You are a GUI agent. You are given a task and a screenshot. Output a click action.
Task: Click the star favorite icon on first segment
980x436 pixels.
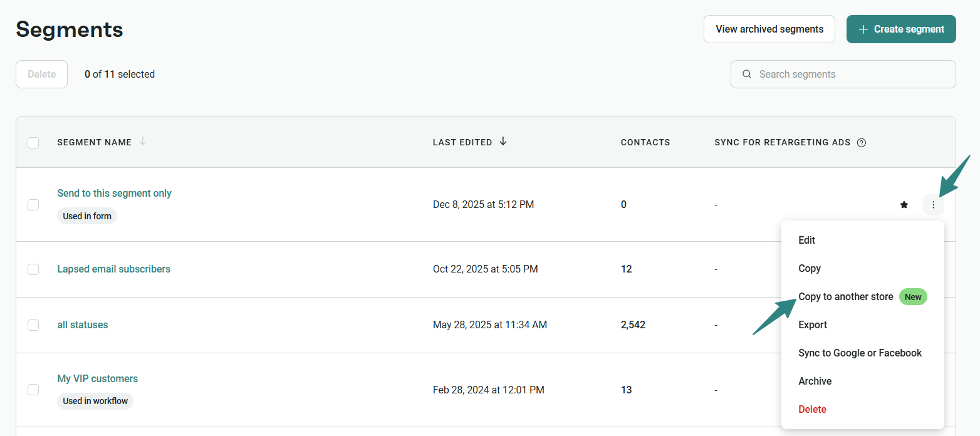pos(904,205)
